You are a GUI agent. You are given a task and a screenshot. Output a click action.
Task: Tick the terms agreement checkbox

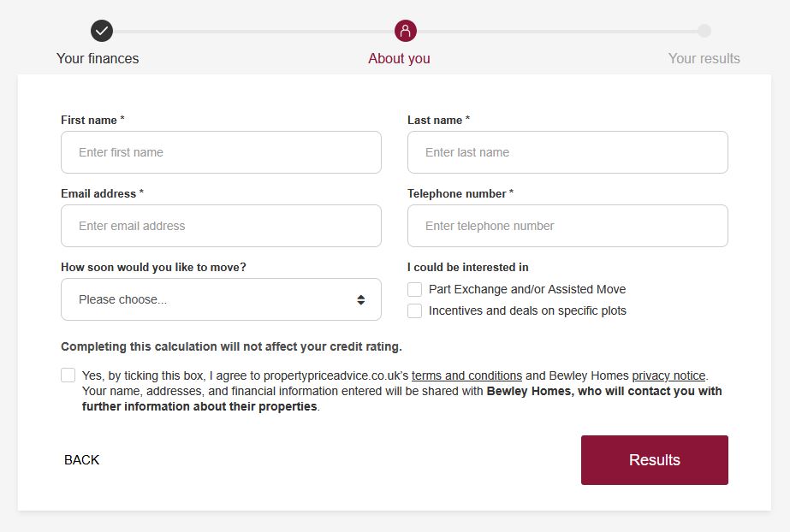pyautogui.click(x=68, y=375)
